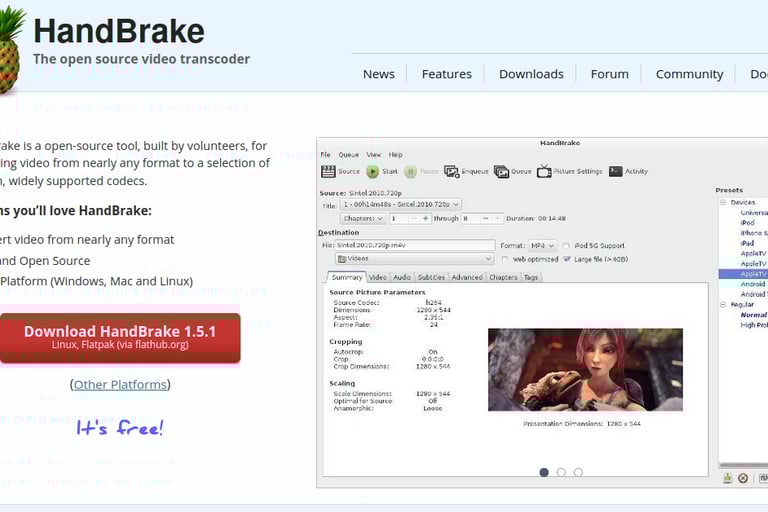Open the Format MP4 dropdown
768x512 pixels.
point(543,245)
